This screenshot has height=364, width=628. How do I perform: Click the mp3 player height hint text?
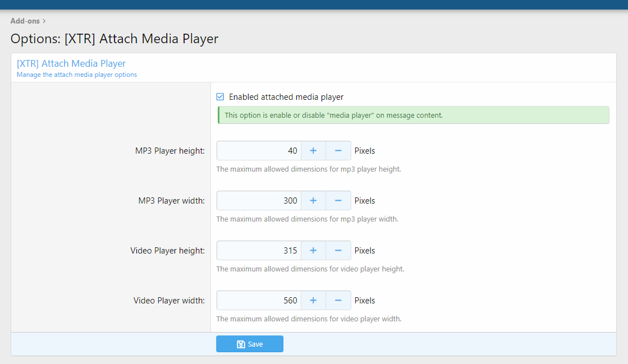(309, 169)
